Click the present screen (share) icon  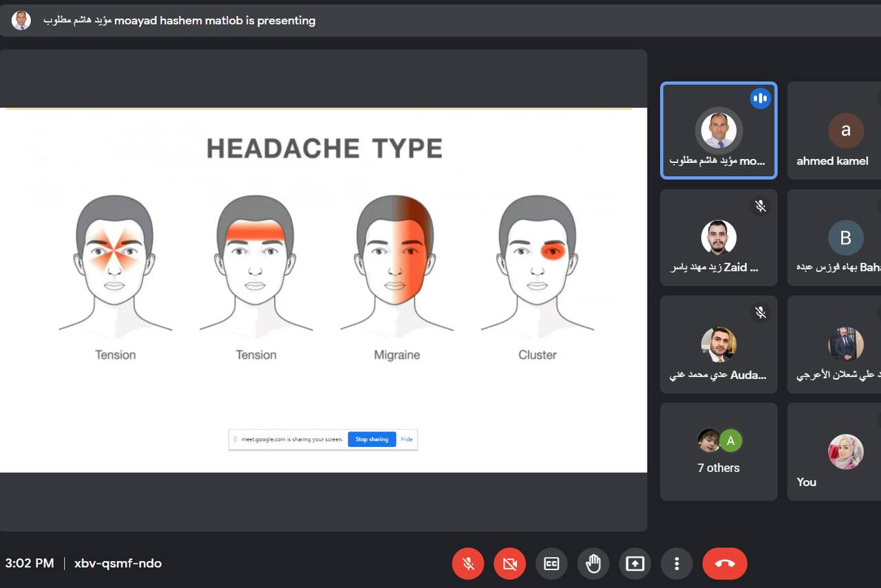coord(635,564)
